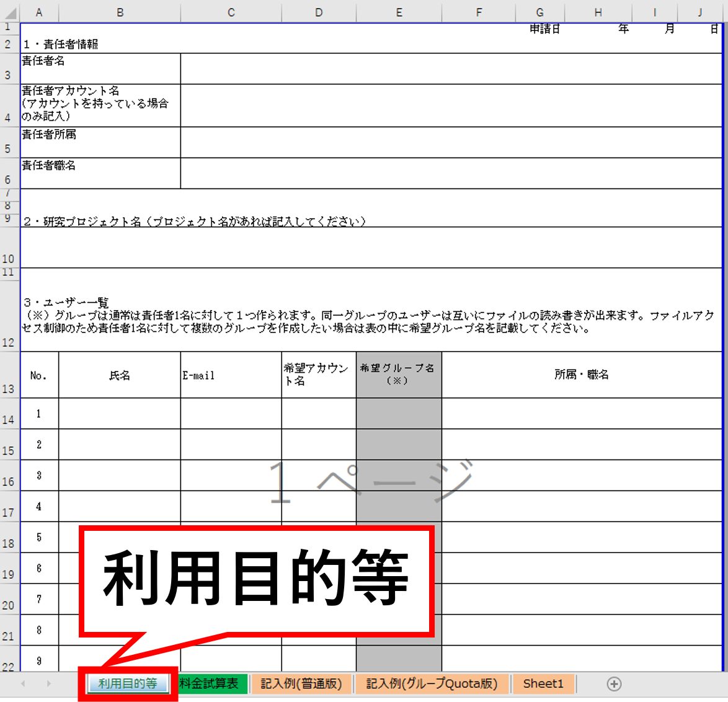The width and height of the screenshot is (728, 702).
Task: Select the gray 希望グループ名 cell for No. 3
Action: point(399,476)
